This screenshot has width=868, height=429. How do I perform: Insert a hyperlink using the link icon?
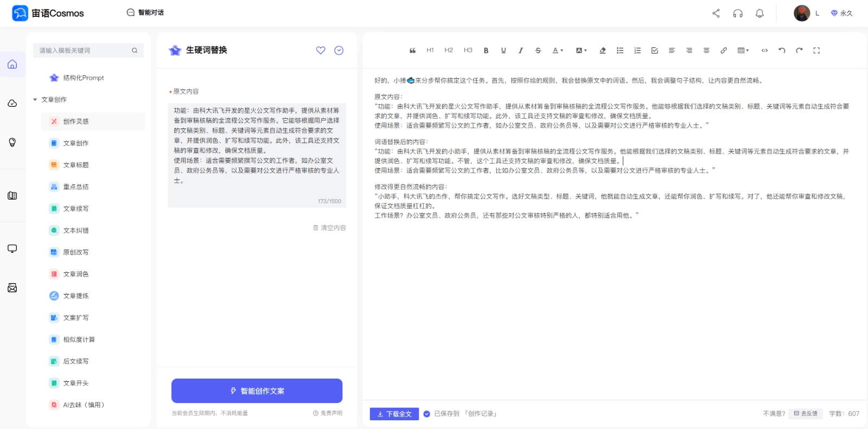(x=723, y=50)
